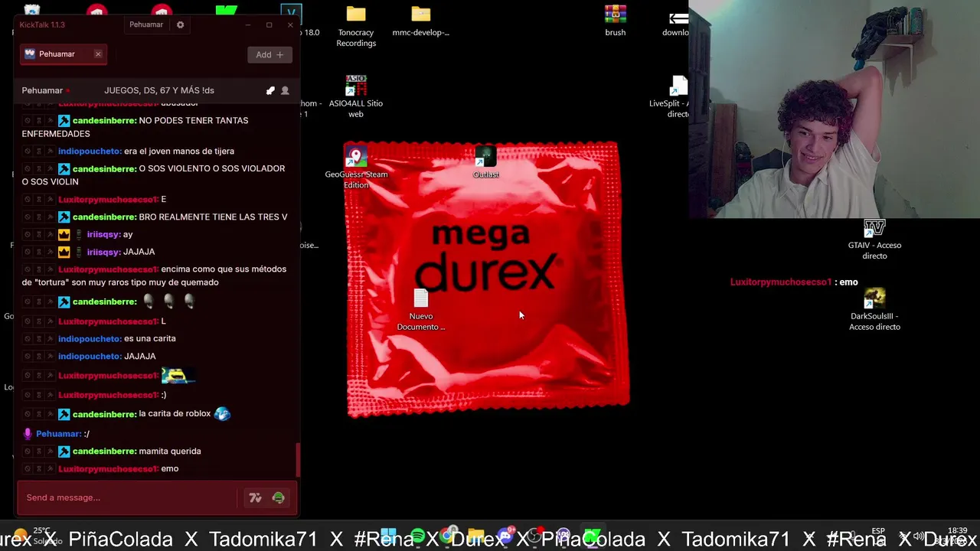Timeout icon on 'es una carita' message
This screenshot has width=980, height=551.
pos(39,339)
